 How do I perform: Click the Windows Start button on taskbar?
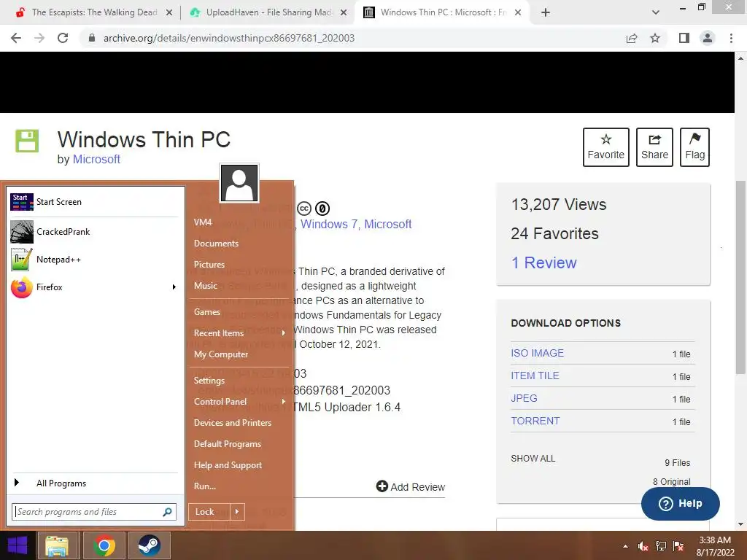click(x=18, y=545)
